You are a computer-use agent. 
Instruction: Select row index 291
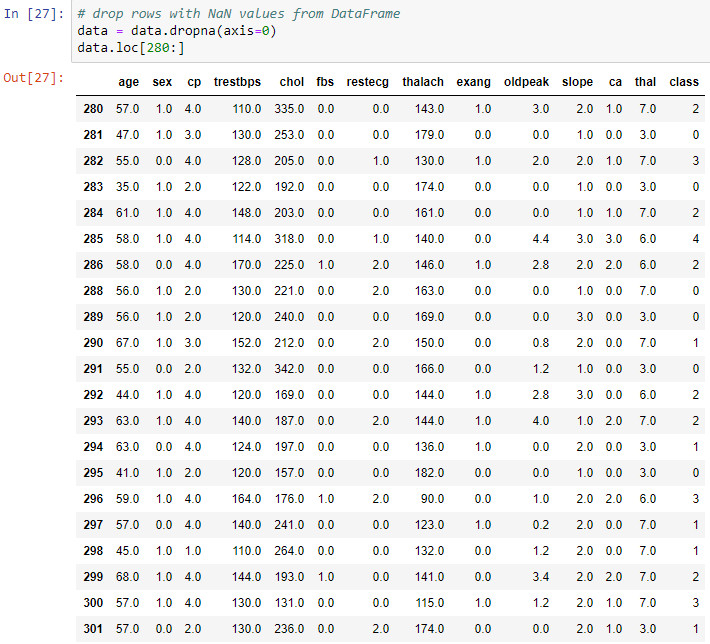[x=93, y=369]
